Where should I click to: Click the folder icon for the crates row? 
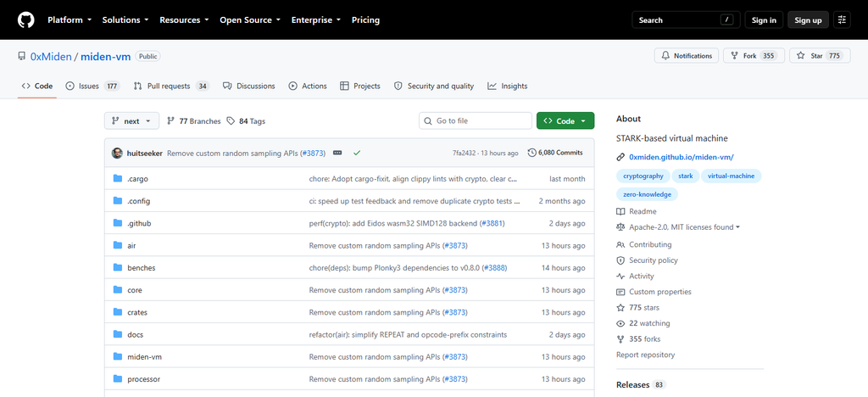[117, 311]
